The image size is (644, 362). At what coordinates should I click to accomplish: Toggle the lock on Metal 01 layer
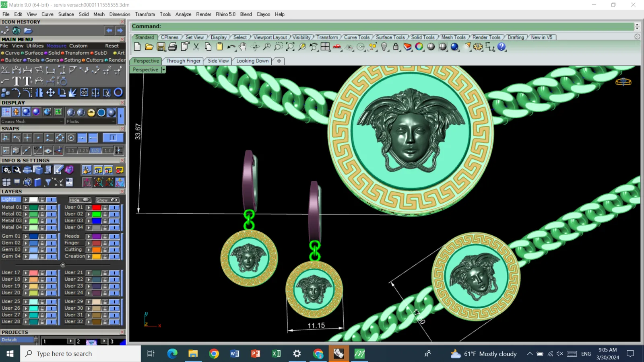coord(42,208)
